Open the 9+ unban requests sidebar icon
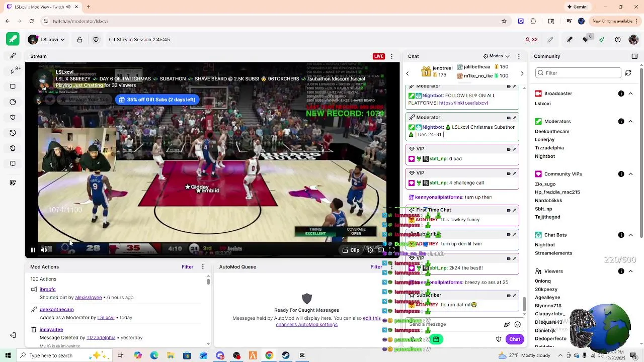The image size is (644, 362). pyautogui.click(x=14, y=70)
